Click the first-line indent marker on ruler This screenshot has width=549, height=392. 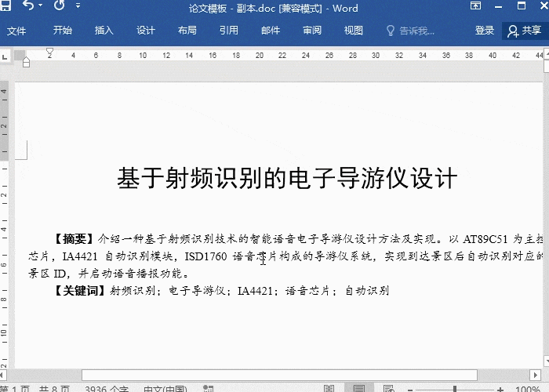tap(49, 52)
